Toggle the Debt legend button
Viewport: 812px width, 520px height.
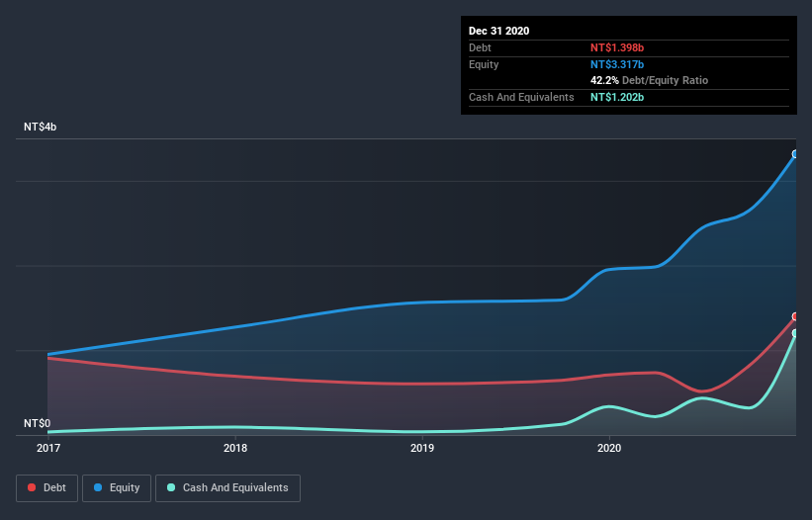(x=46, y=488)
